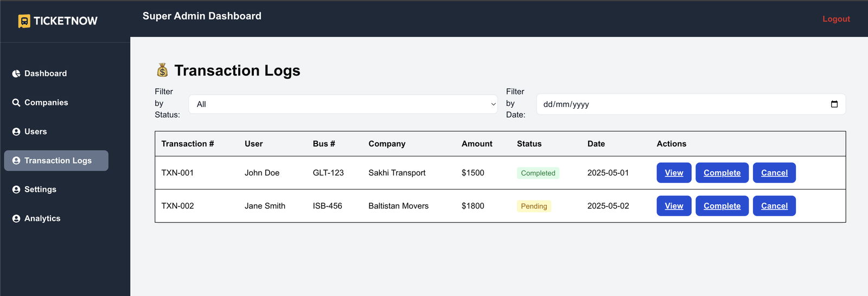Click the Actions column header
Viewport: 868px width, 296px height.
point(672,144)
